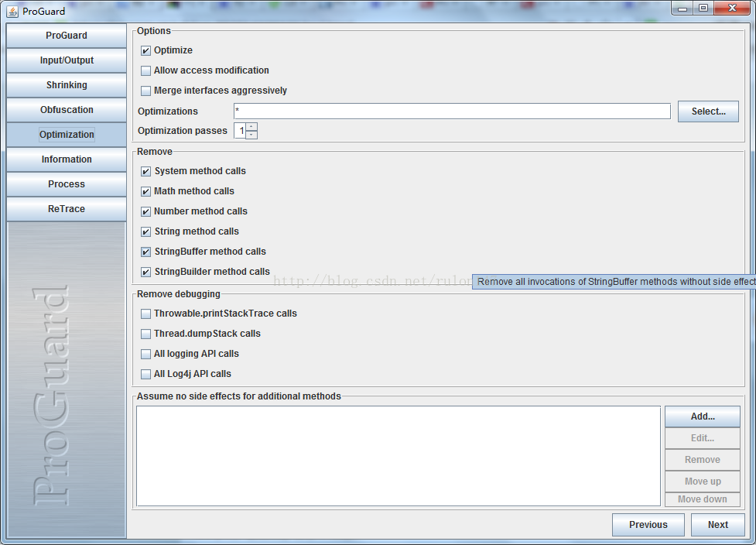The height and width of the screenshot is (545, 756).
Task: Increase optimization passes with up arrow
Action: pyautogui.click(x=251, y=127)
